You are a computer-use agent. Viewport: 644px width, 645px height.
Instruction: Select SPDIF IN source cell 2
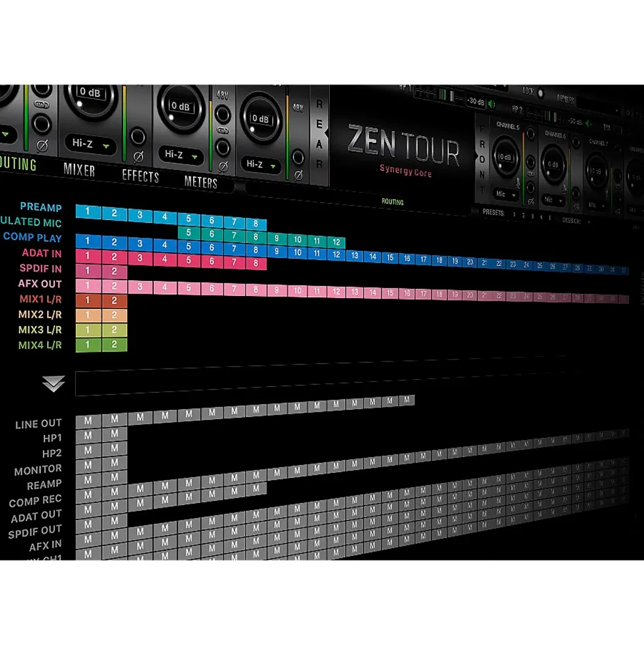(x=115, y=271)
